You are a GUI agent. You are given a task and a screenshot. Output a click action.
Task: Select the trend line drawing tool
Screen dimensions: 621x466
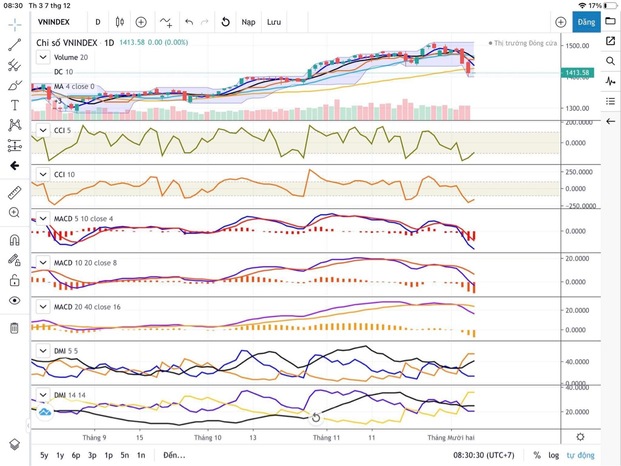tap(14, 44)
